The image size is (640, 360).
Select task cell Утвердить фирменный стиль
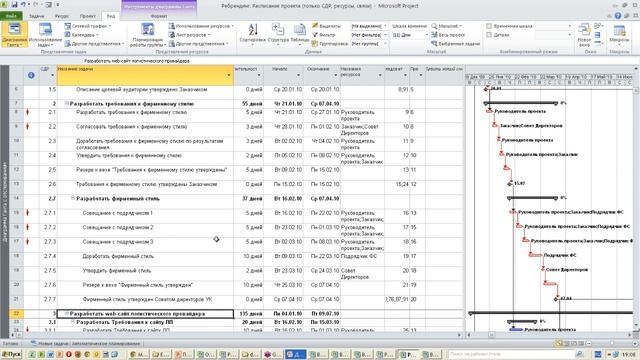145,273
